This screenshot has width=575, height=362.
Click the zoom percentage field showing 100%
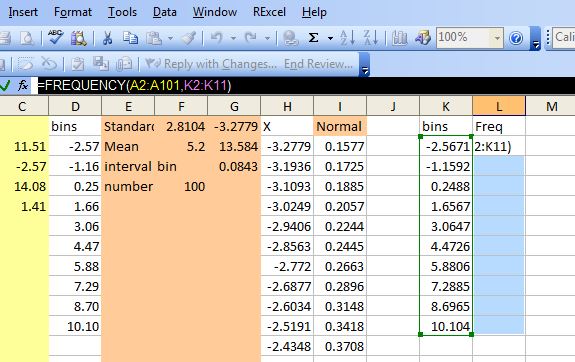click(x=464, y=37)
